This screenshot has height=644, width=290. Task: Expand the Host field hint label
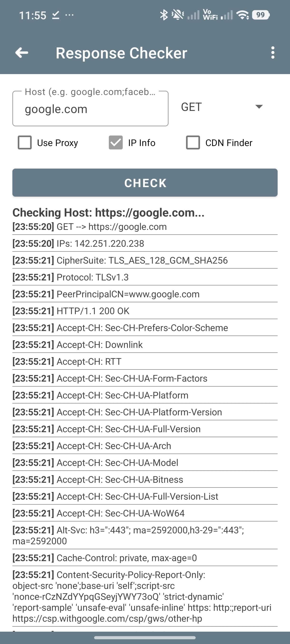tap(89, 92)
